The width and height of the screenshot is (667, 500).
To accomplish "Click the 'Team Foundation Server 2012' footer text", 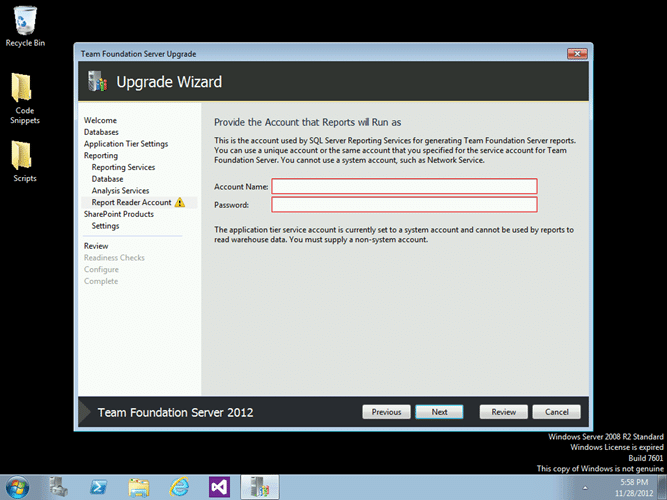I will [x=175, y=412].
